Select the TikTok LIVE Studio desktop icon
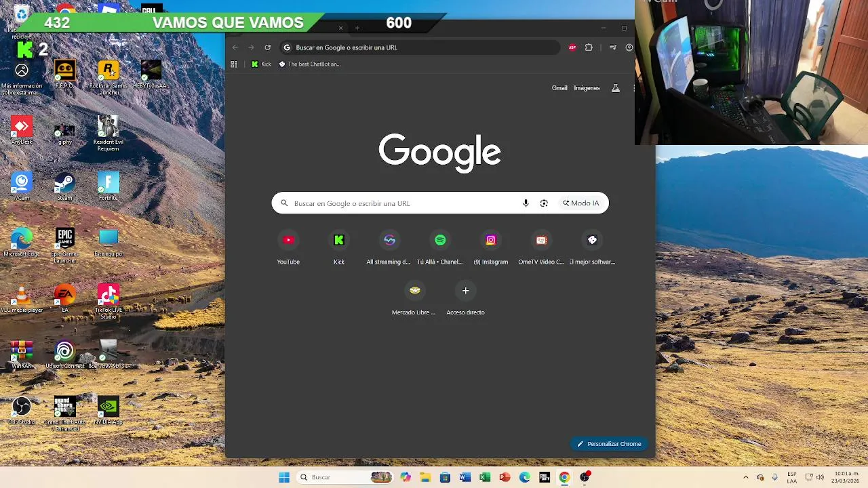Screen dimensions: 868x488 (x=108, y=302)
